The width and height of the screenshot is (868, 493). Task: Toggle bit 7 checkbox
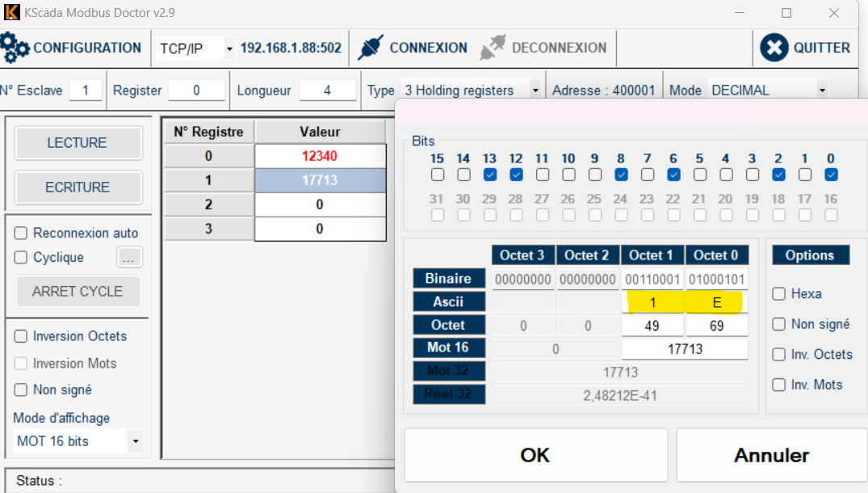647,175
